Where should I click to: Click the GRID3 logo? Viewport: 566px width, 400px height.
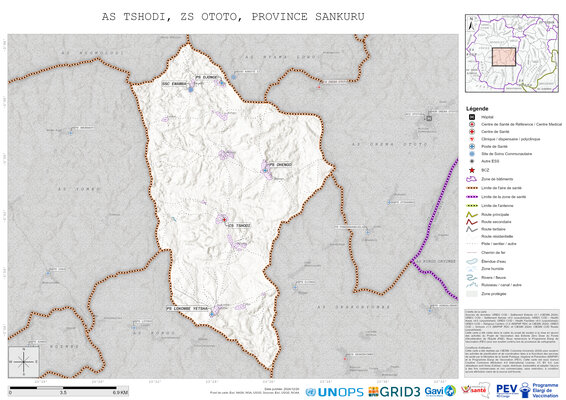[394, 391]
